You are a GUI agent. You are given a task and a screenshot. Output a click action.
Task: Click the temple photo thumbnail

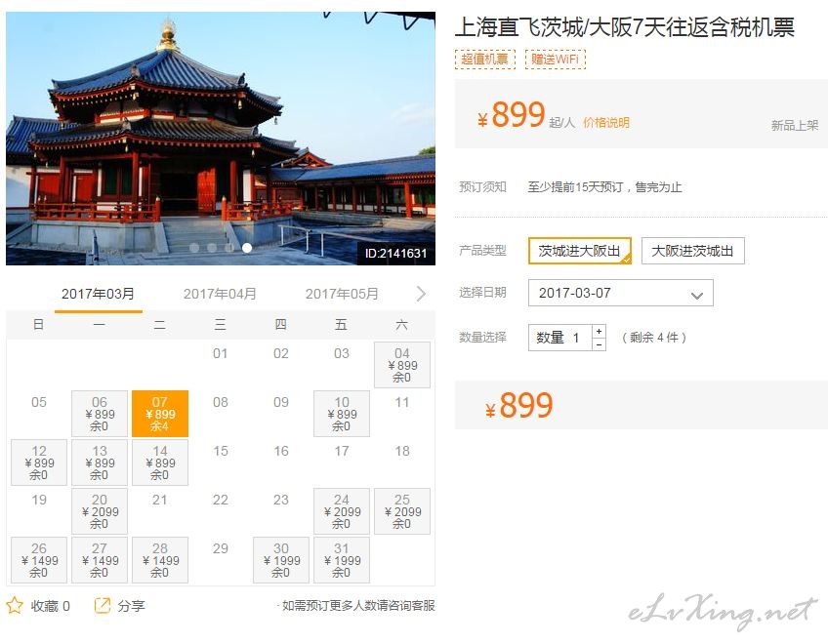tap(221, 139)
